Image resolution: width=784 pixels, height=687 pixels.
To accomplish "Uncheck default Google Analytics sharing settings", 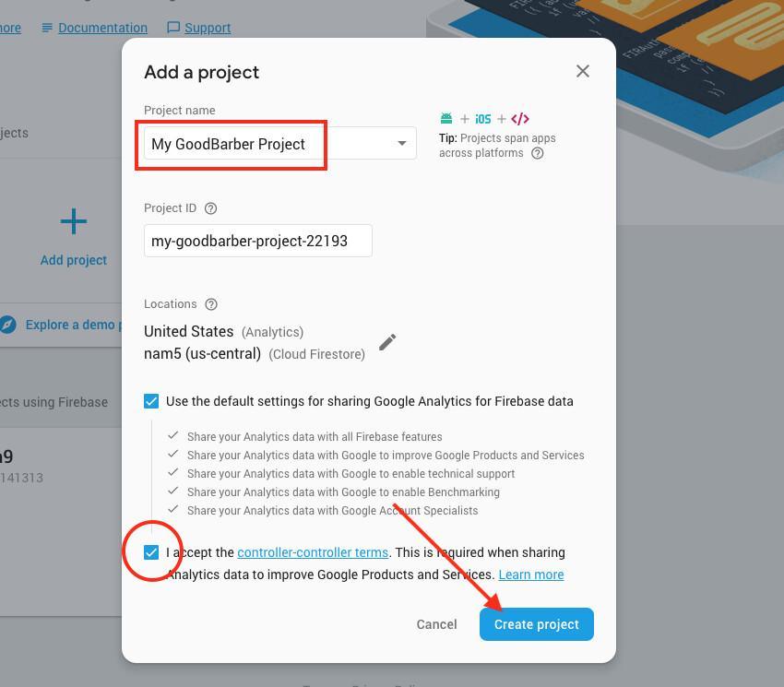I will 151,401.
